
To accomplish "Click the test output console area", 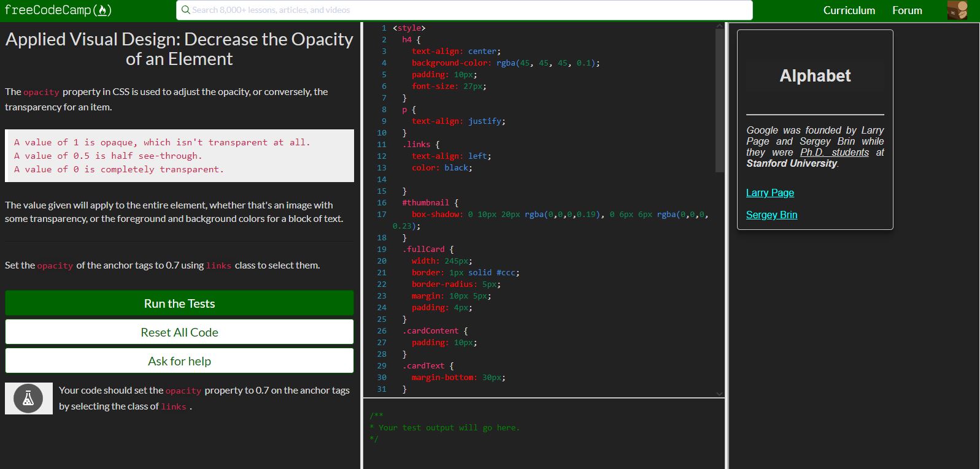I will (x=544, y=434).
